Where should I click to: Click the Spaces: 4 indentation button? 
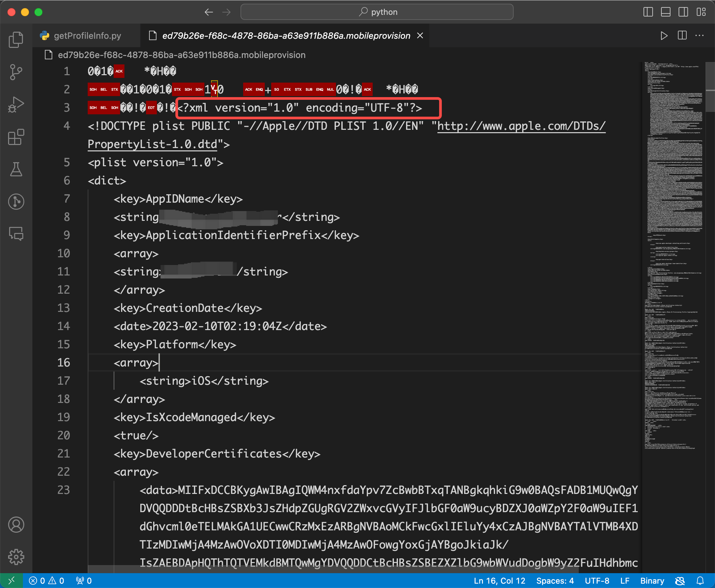555,581
